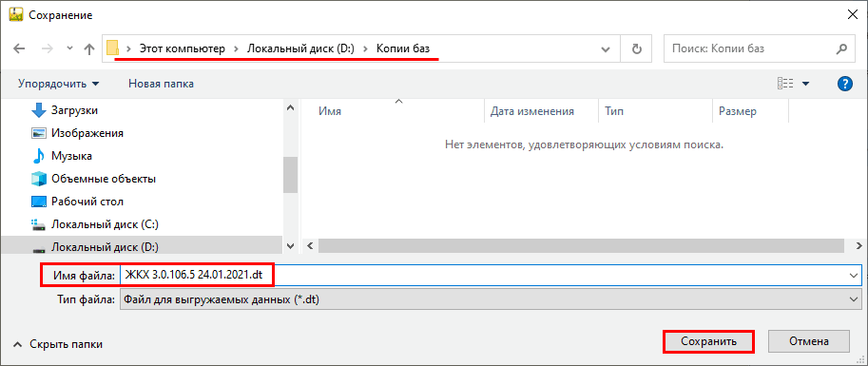Screen dimensions: 868x366
Task: Select 'Загрузки' in the navigation pane
Action: [75, 110]
